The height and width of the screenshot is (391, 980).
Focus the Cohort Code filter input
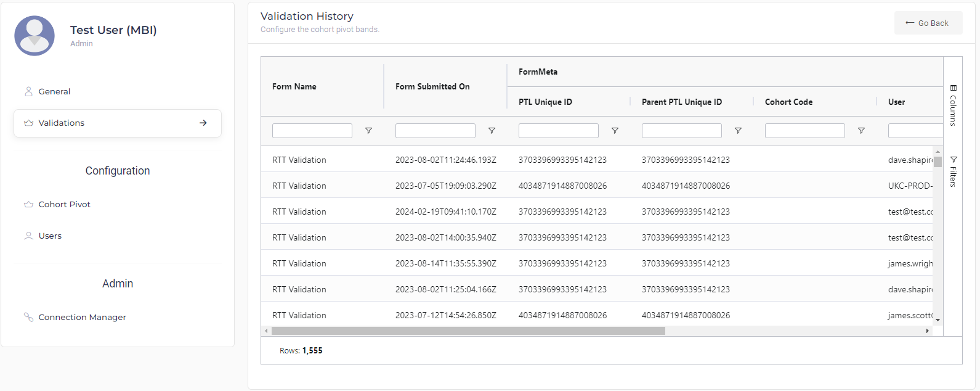[804, 131]
